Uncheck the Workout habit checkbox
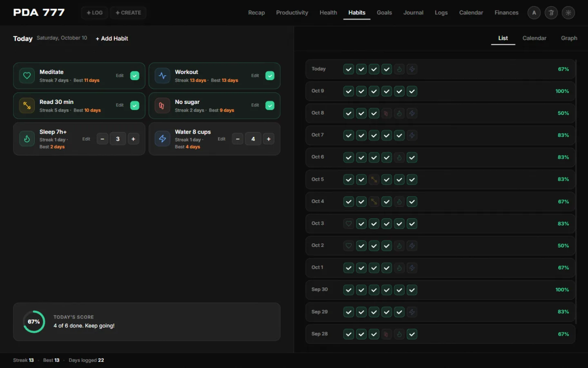This screenshot has height=368, width=588. coord(270,76)
